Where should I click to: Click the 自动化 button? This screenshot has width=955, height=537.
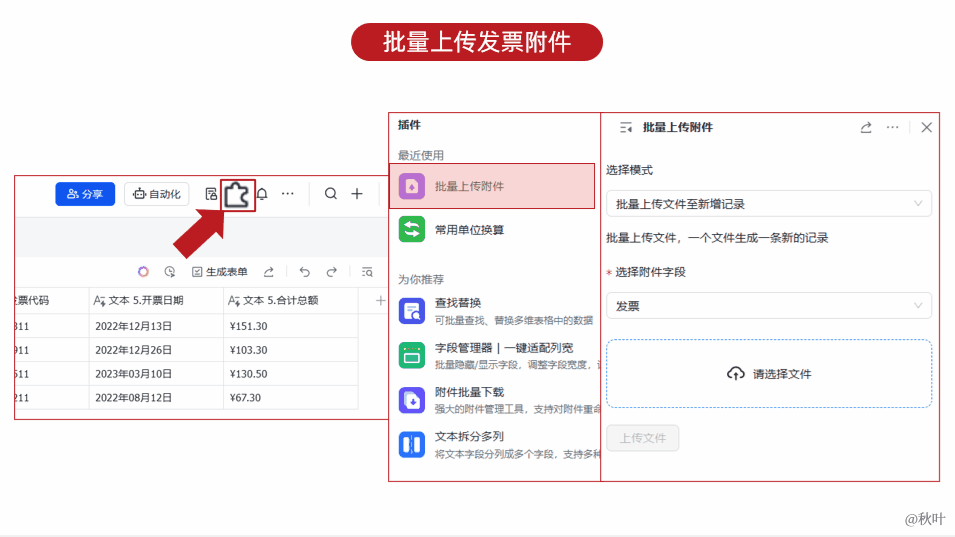click(157, 194)
